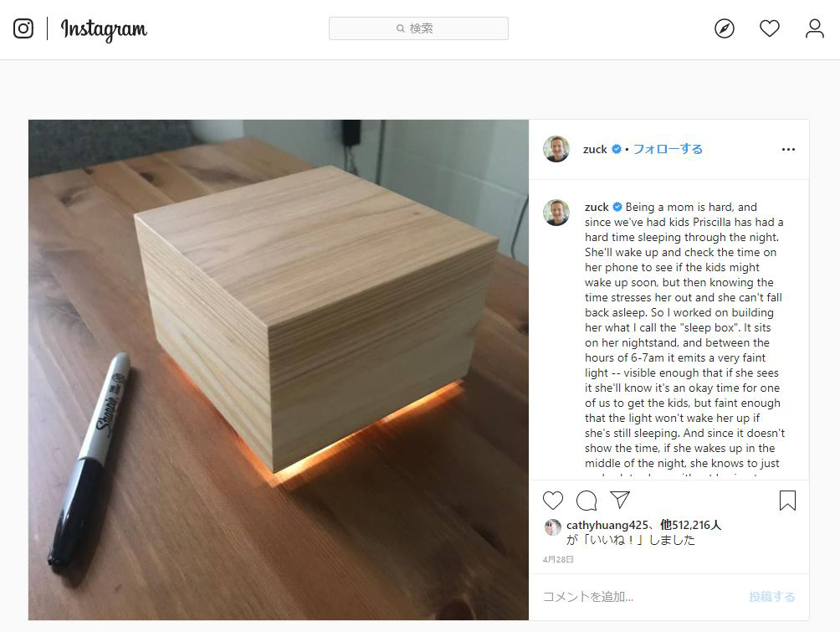The image size is (840, 632).
Task: Click the フォローする follow button
Action: 668,149
